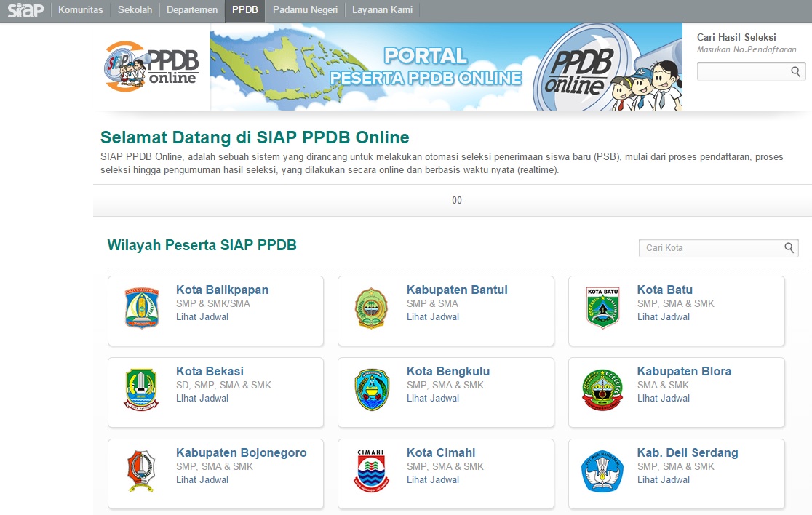
Task: Click the Kota Bekasi emblem
Action: pos(141,390)
